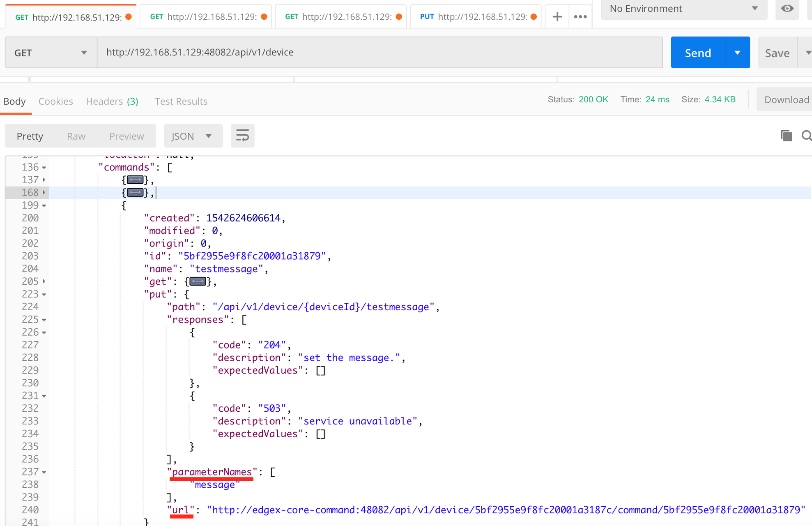
Task: Select the Body response tab
Action: point(15,102)
